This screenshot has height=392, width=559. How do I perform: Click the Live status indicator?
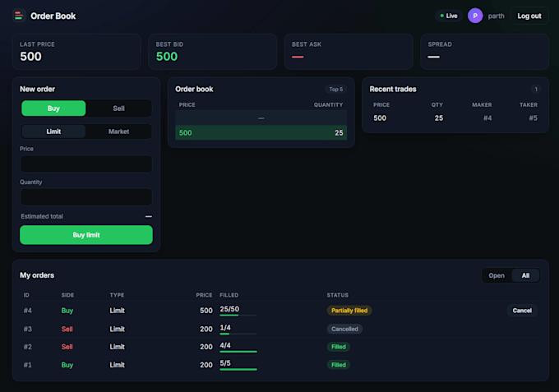[x=449, y=16]
